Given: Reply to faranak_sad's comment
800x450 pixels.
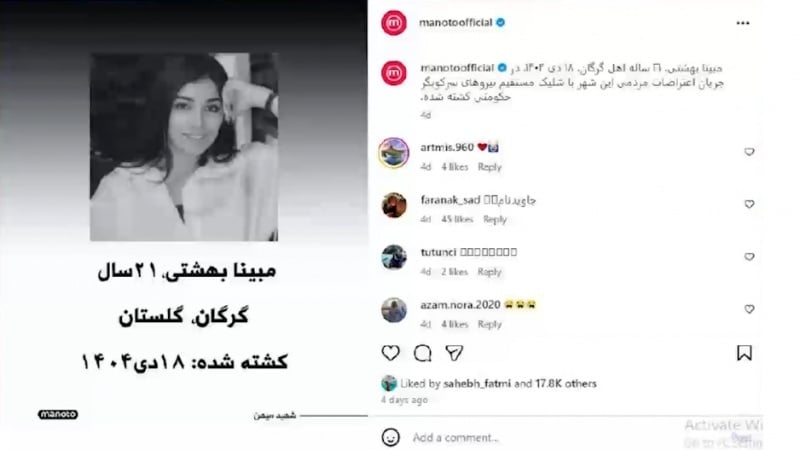Looking at the screenshot, I should tap(495, 219).
